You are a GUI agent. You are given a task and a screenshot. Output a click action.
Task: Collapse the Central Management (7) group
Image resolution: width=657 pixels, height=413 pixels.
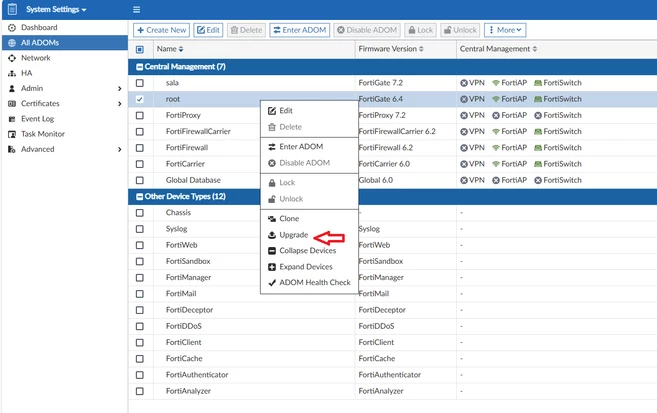click(x=140, y=67)
